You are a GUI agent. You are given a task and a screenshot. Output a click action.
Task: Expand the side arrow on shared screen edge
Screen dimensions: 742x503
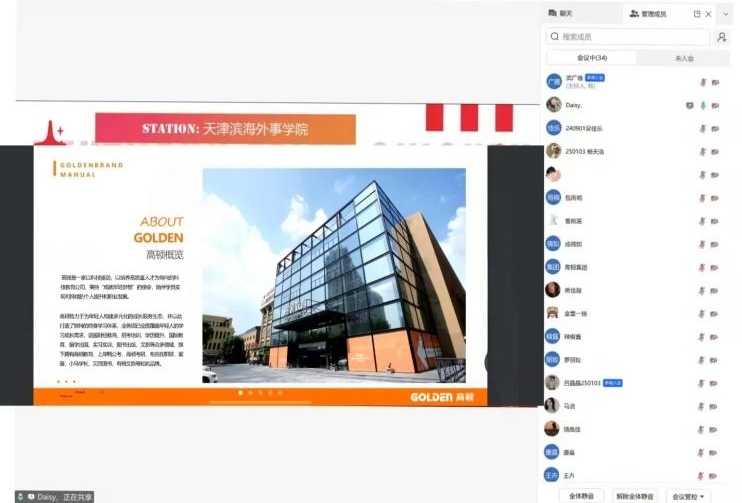489,362
